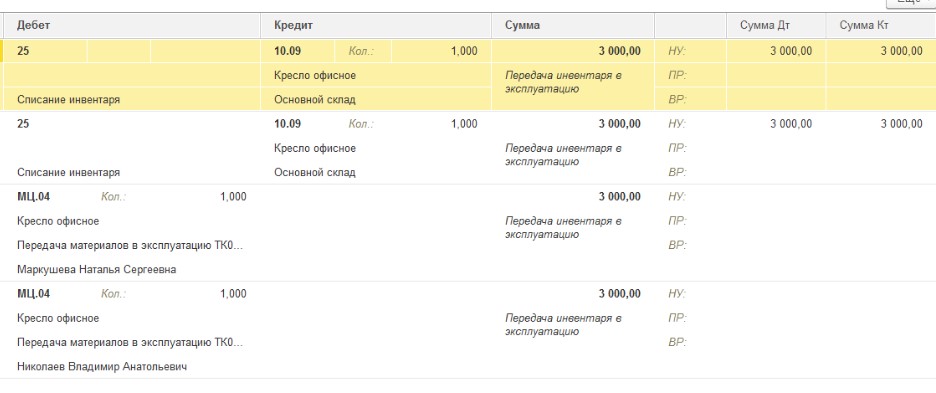Click the Передача инвентаря description in Маркушева entry
Viewport: 936px width, 393px height.
point(564,228)
